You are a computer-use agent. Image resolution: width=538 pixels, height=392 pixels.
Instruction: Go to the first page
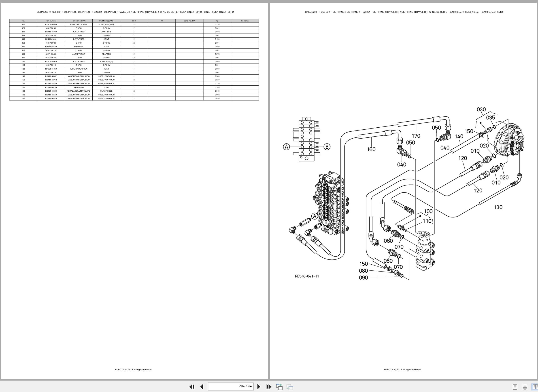pos(192,387)
